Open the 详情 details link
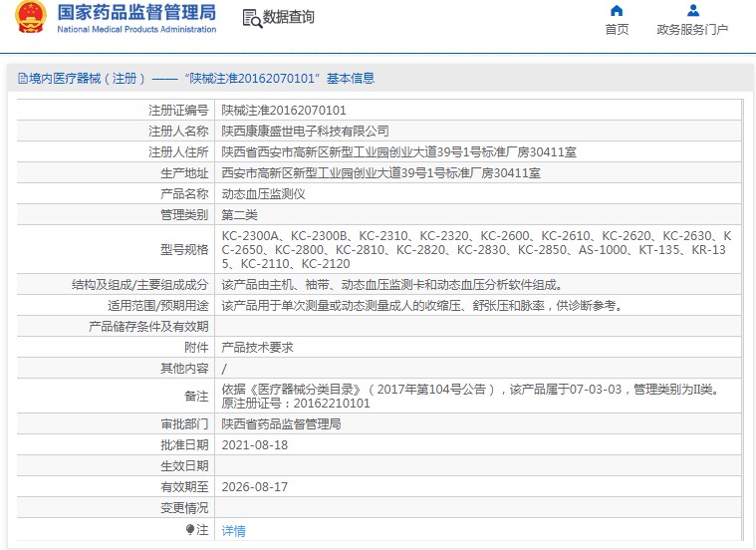Screen dimensions: 756x550 [233, 531]
